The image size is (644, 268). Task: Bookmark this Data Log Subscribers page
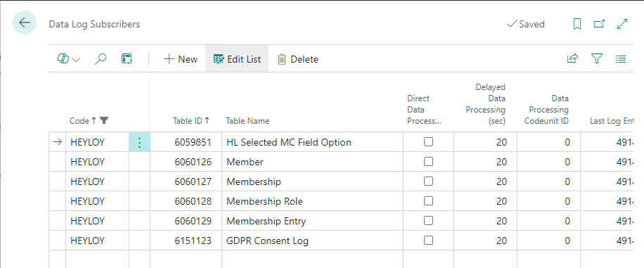[x=577, y=24]
